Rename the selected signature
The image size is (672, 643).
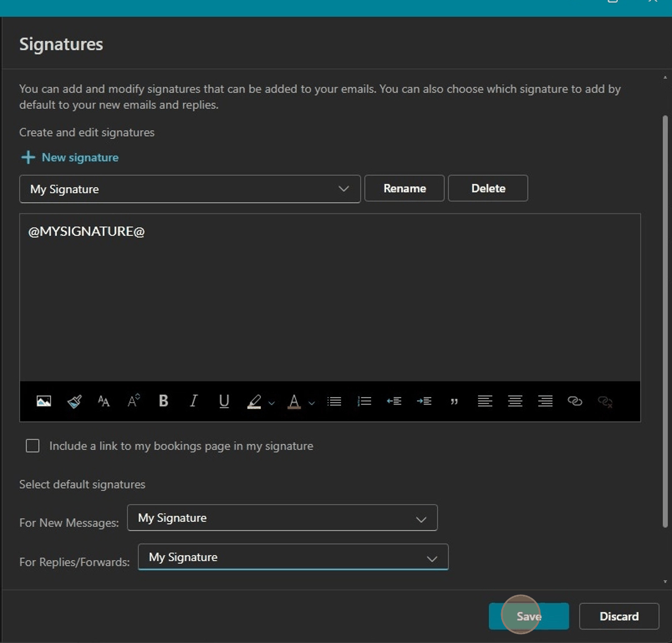click(x=404, y=188)
